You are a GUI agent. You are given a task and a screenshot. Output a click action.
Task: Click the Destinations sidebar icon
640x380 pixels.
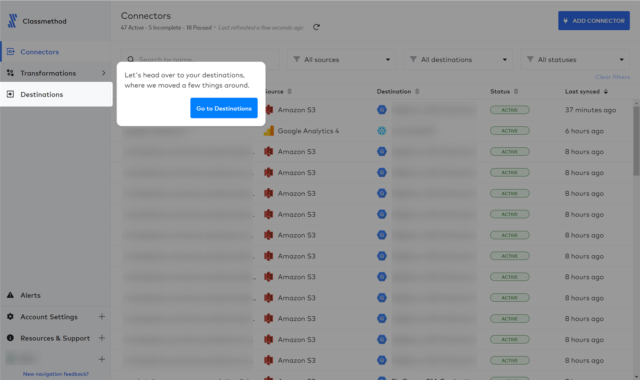coord(11,94)
